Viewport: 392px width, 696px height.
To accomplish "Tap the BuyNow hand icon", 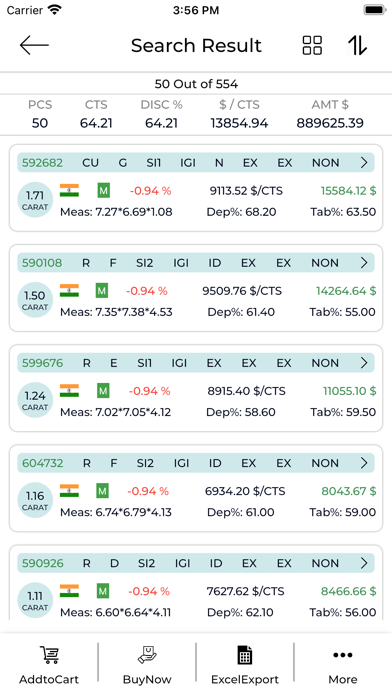I will click(x=147, y=655).
